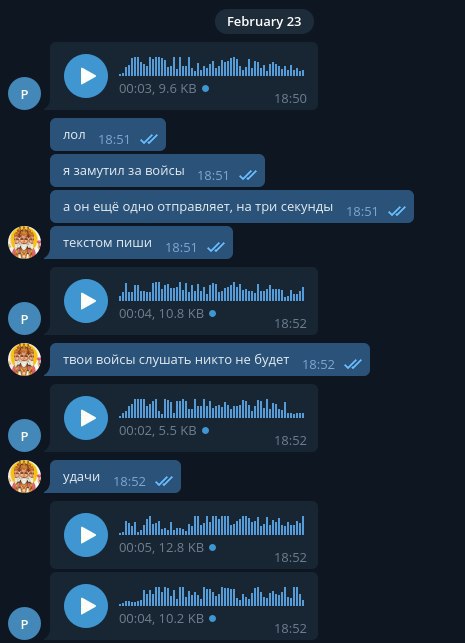Open profile avatar beside 'текстом пиши' message
465x643 pixels.
pyautogui.click(x=25, y=242)
